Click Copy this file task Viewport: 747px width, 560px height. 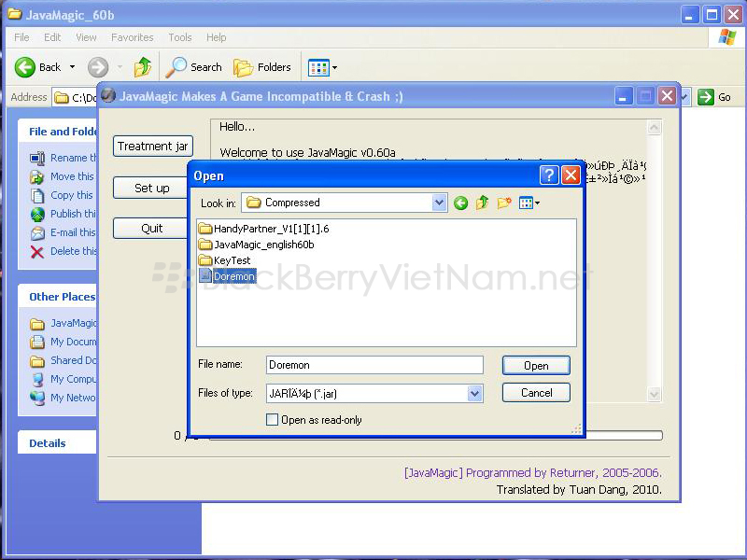pyautogui.click(x=62, y=195)
